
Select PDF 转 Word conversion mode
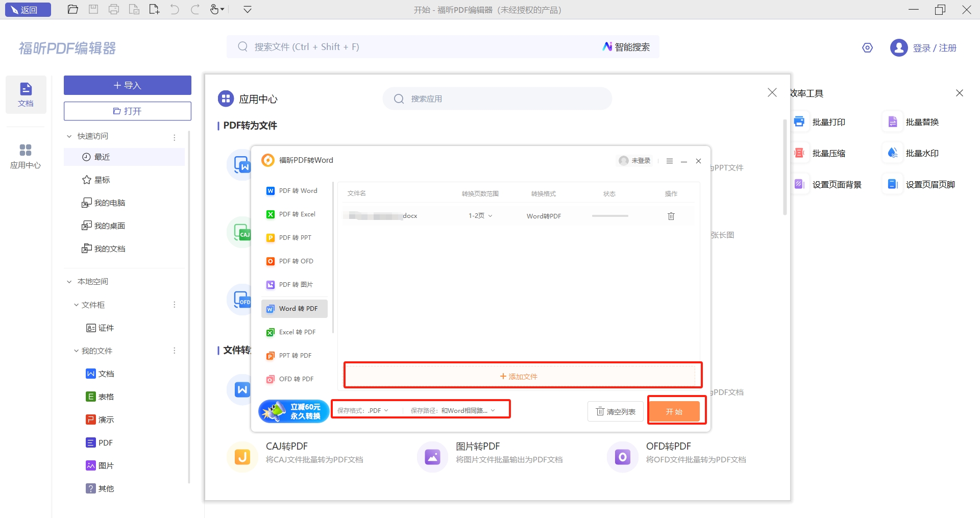tap(295, 191)
